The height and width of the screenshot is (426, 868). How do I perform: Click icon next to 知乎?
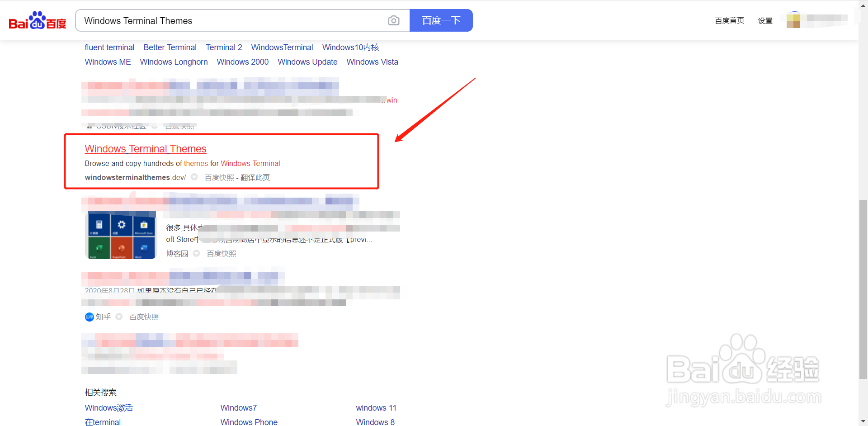119,317
